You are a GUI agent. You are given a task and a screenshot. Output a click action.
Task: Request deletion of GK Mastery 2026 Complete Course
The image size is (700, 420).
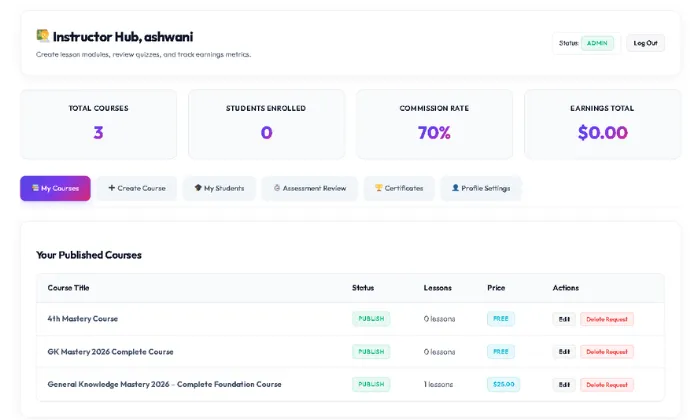pos(607,352)
